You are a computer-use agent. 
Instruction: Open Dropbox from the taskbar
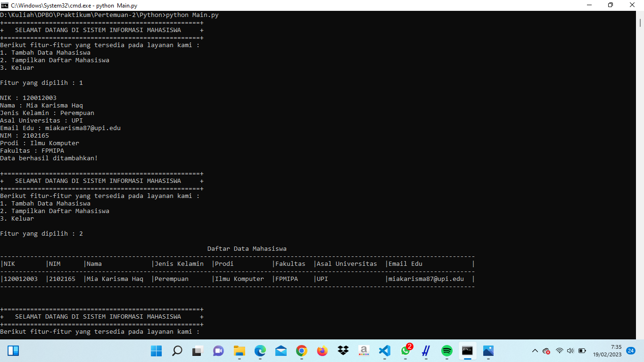[344, 351]
